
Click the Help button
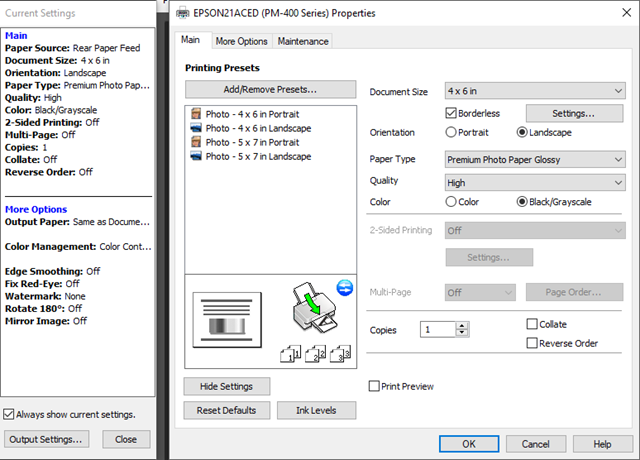click(602, 444)
